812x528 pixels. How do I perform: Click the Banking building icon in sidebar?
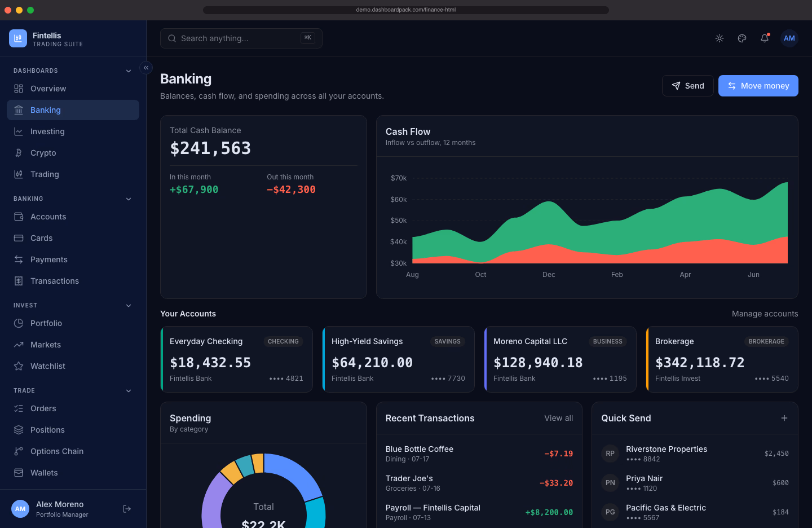19,110
